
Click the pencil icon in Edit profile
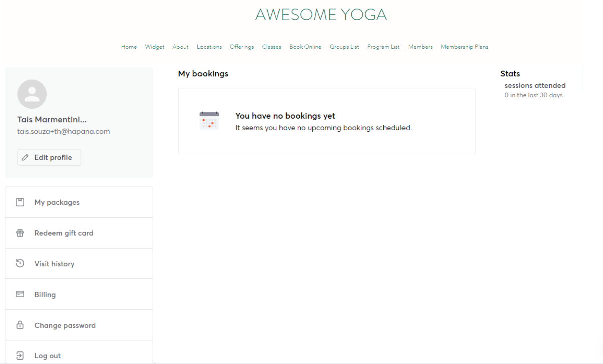(x=26, y=157)
